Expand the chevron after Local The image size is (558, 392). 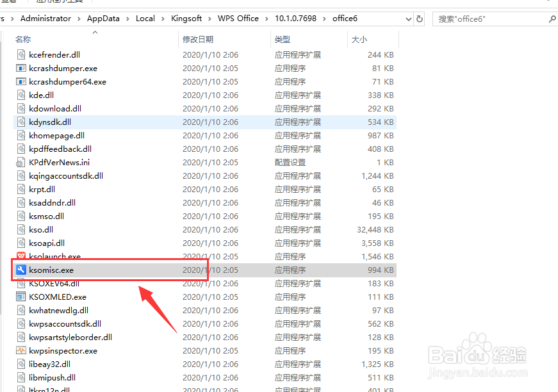[163, 19]
